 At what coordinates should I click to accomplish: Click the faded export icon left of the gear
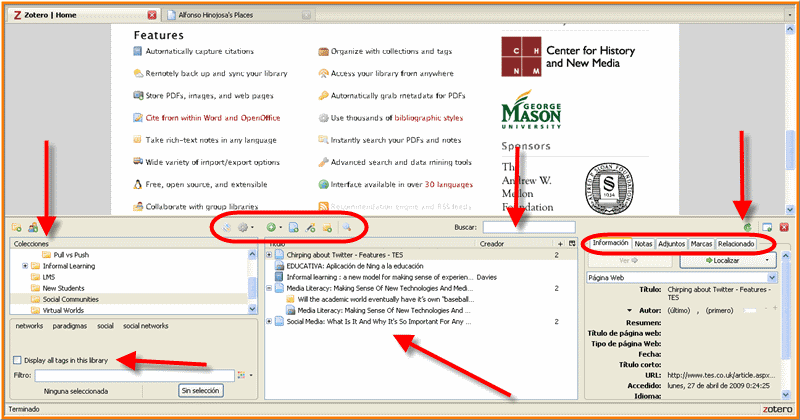[227, 228]
